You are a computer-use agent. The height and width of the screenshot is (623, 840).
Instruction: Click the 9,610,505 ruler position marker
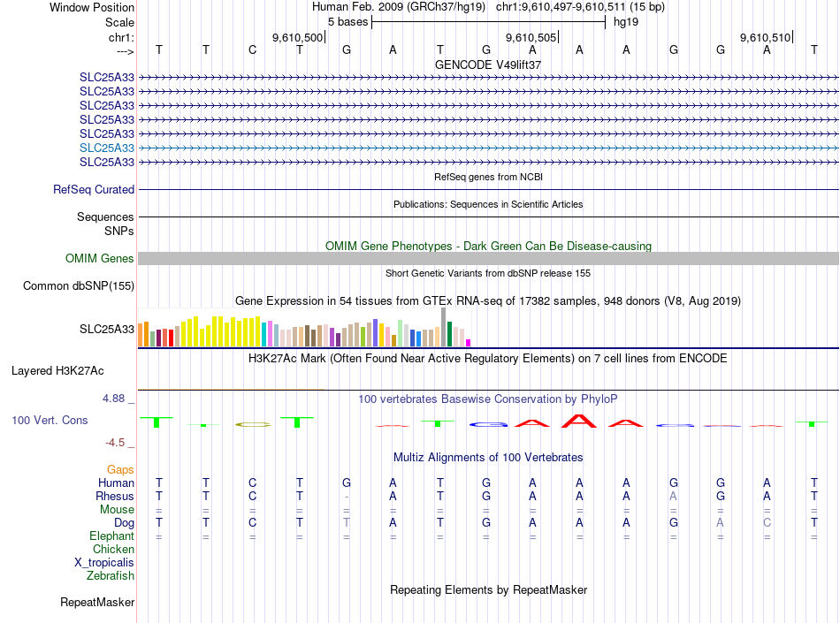(531, 37)
